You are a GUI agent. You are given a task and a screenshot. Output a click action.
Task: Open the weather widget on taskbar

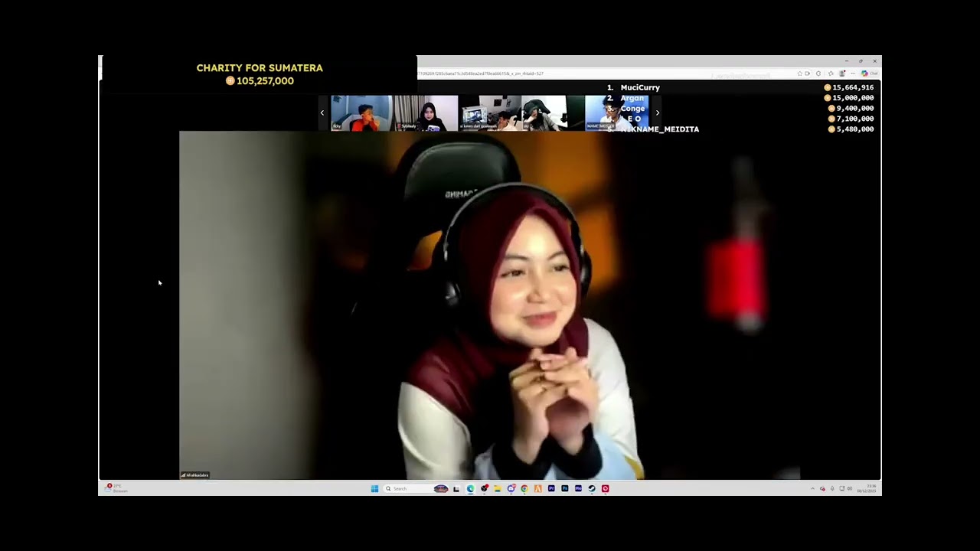[x=116, y=488]
